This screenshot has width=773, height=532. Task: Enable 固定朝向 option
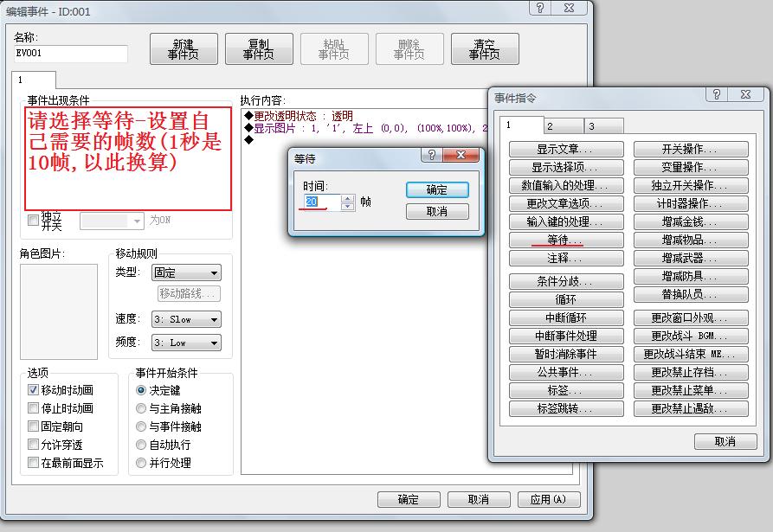(33, 426)
